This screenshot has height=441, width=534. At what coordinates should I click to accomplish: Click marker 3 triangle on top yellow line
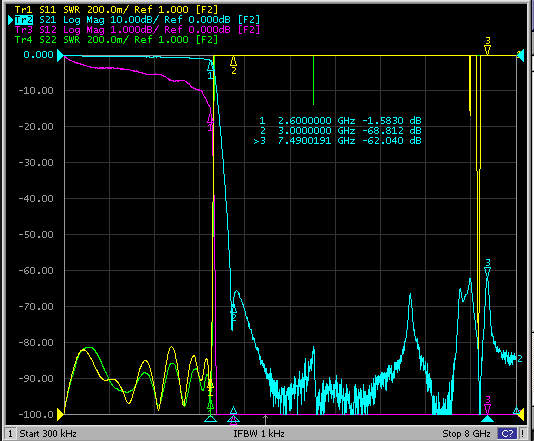tap(488, 51)
